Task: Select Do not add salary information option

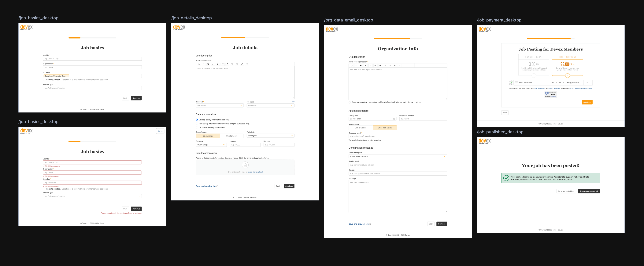Action: pyautogui.click(x=197, y=127)
